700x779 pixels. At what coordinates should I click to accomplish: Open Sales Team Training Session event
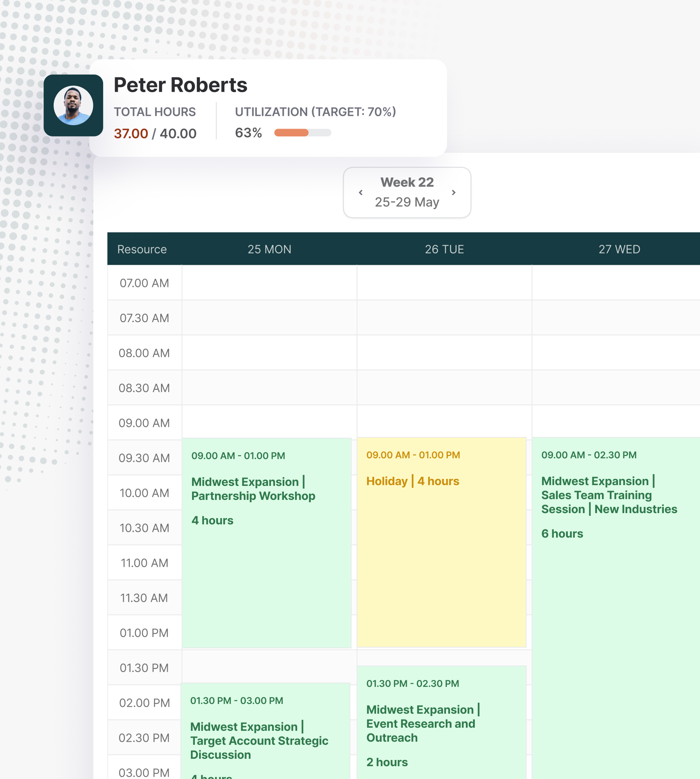click(x=616, y=608)
